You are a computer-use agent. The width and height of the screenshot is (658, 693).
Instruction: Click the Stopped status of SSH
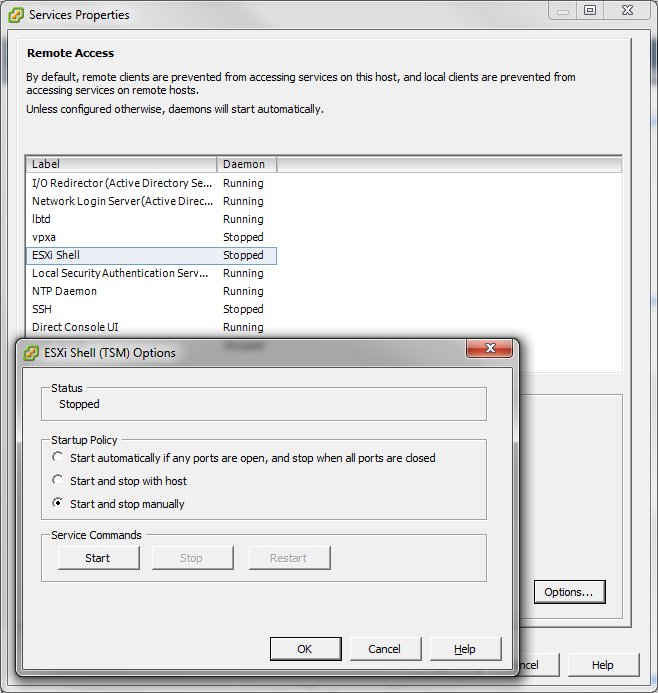(243, 309)
